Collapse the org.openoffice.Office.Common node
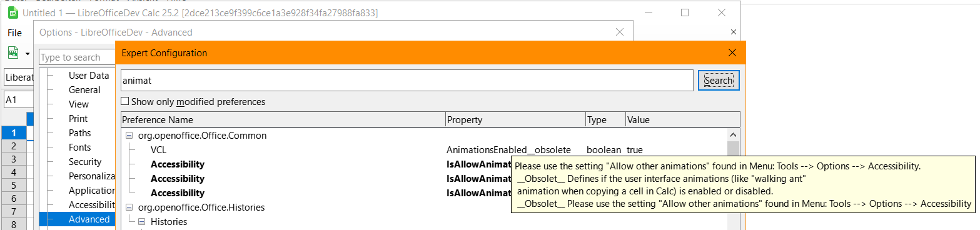Viewport: 980px width, 230px height. point(129,136)
